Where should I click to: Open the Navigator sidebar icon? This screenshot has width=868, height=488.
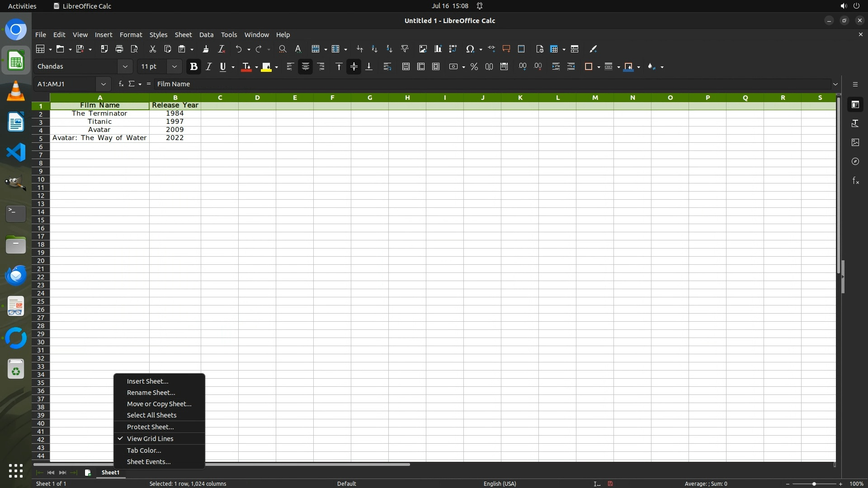[855, 161]
